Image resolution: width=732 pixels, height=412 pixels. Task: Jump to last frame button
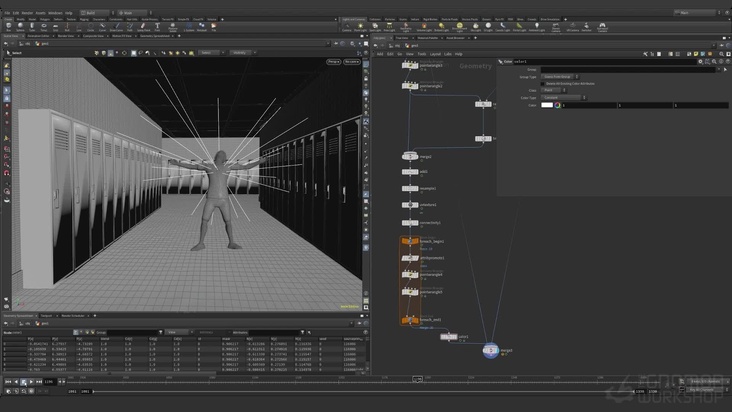(x=39, y=382)
